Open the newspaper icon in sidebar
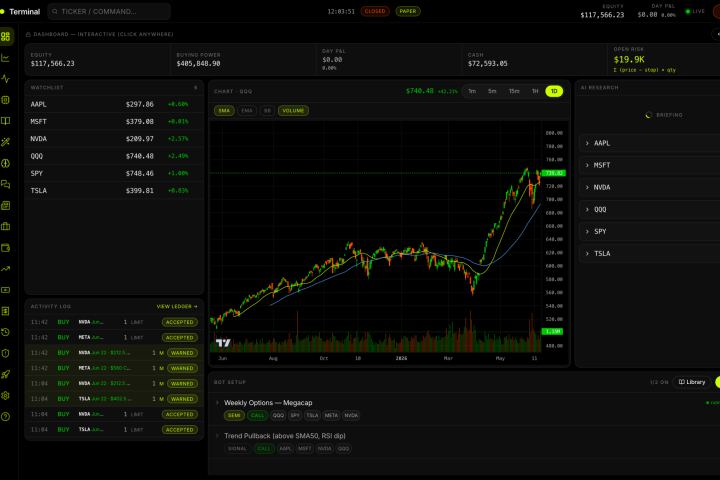720x480 pixels. pos(6,205)
